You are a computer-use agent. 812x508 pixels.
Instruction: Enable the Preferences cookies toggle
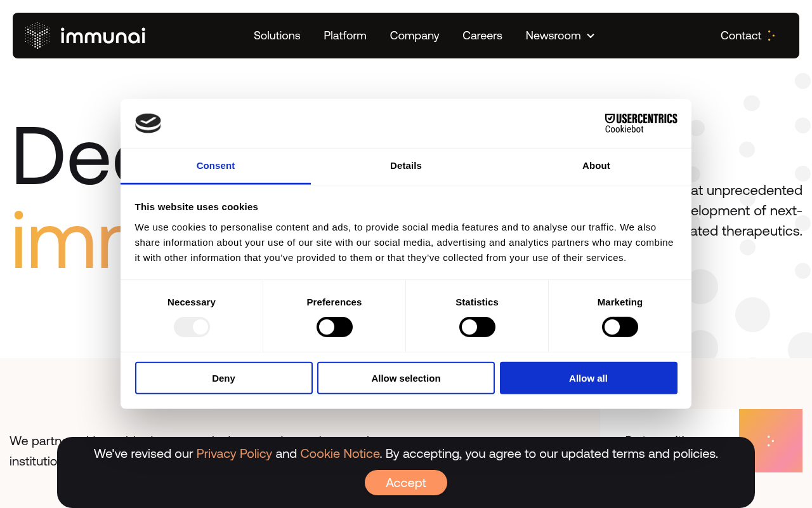(334, 327)
